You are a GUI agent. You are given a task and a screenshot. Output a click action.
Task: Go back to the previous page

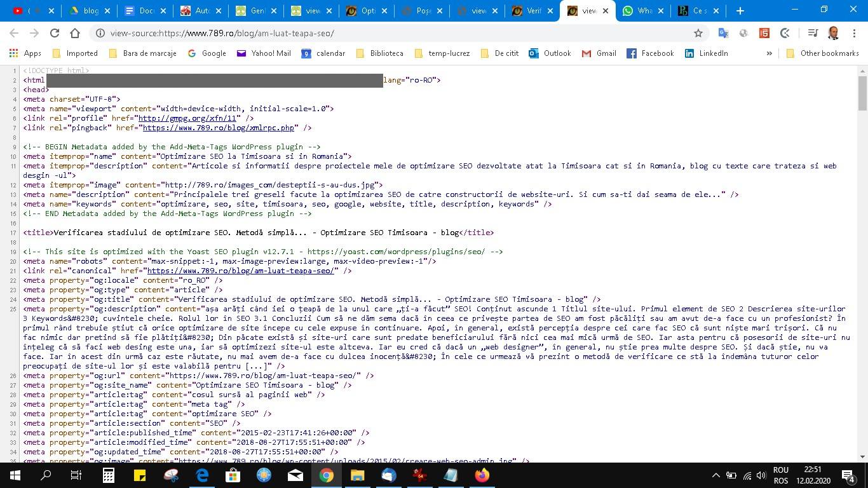point(14,33)
